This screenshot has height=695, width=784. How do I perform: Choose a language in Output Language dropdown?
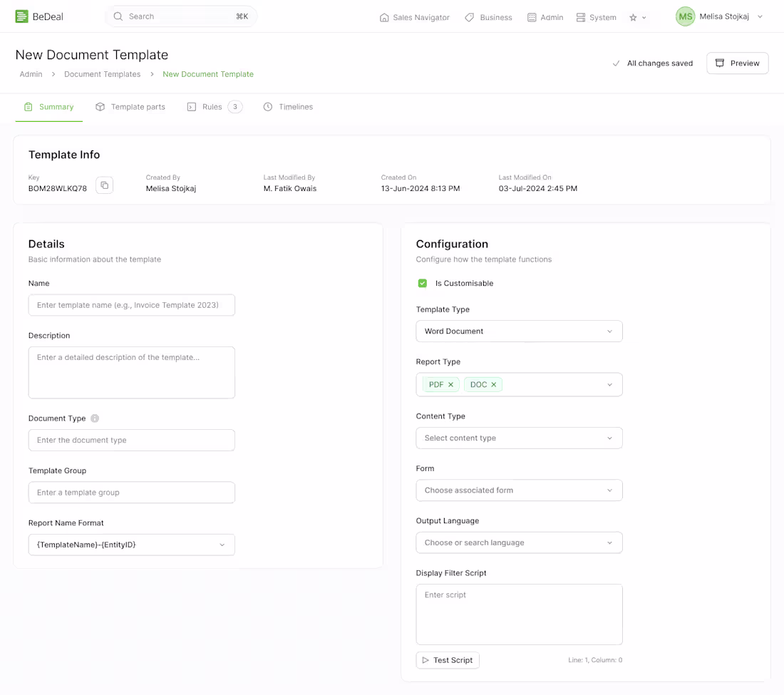point(519,542)
